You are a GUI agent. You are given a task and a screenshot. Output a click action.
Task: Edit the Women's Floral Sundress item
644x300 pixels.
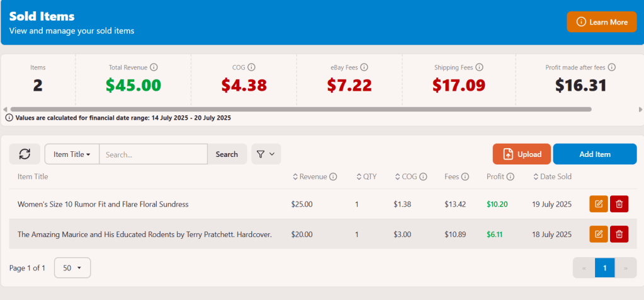(598, 204)
